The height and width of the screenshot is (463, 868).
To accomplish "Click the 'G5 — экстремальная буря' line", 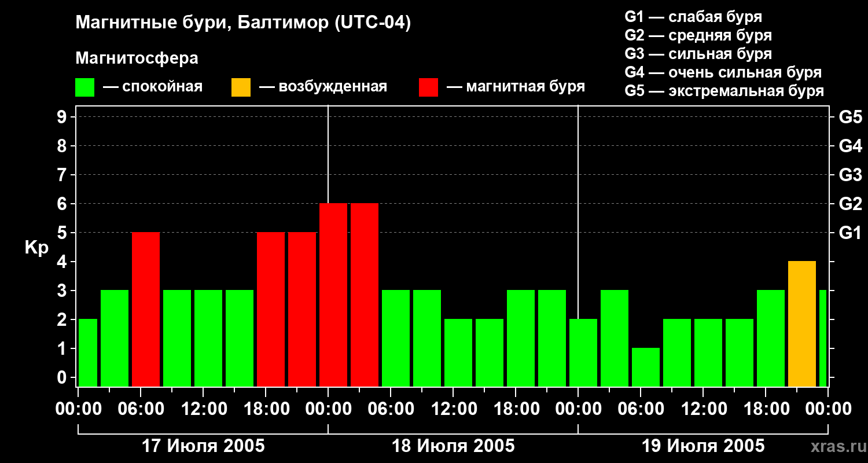I will (724, 91).
